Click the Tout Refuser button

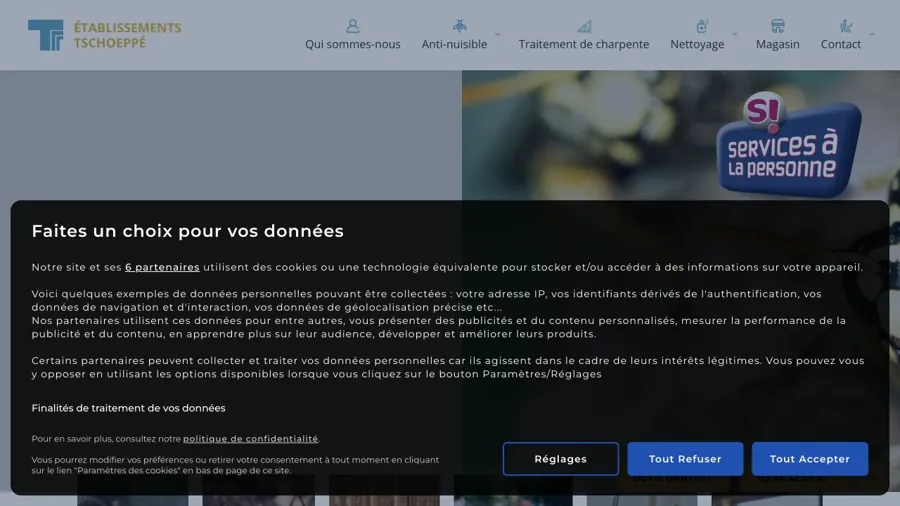coord(685,459)
